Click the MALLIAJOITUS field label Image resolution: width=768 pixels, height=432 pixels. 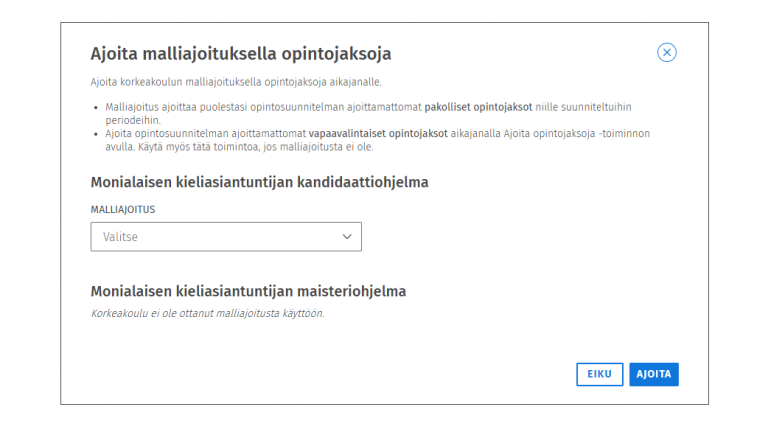(123, 210)
